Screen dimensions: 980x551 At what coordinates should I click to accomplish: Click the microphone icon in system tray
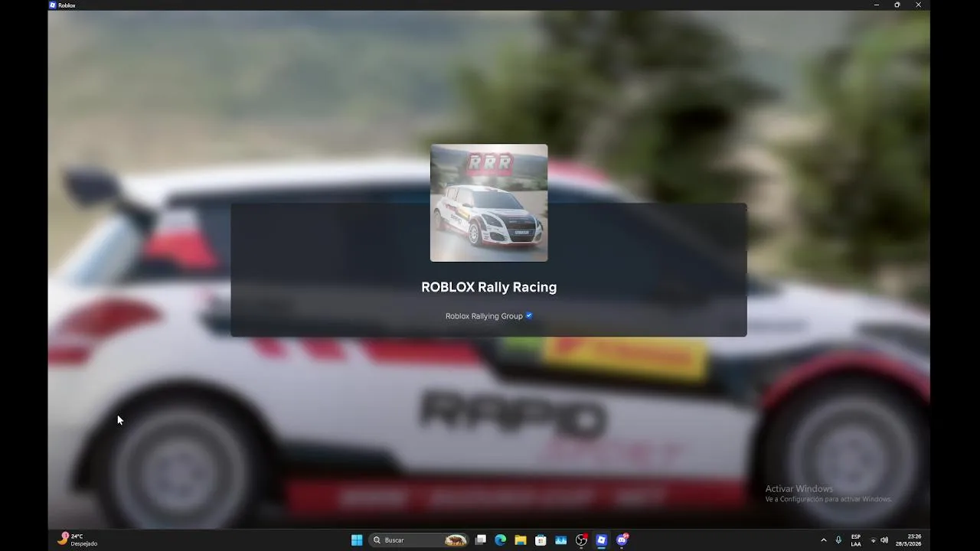pos(838,540)
